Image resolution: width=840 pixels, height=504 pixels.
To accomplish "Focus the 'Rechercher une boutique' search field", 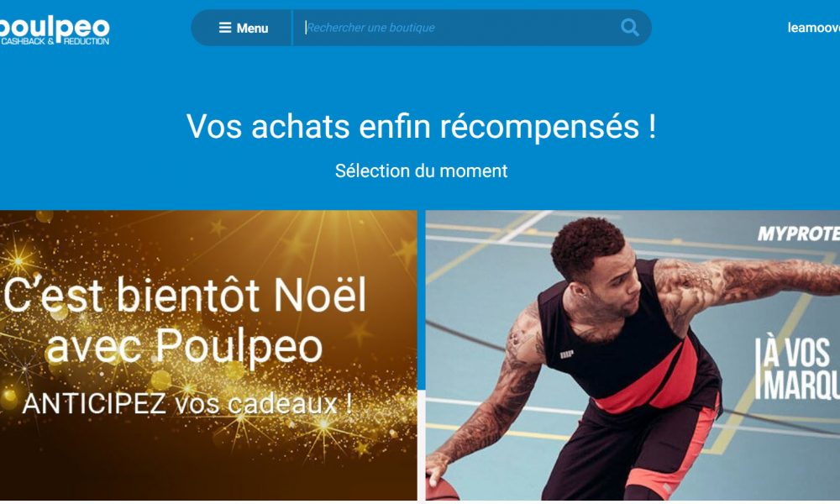I will (460, 28).
